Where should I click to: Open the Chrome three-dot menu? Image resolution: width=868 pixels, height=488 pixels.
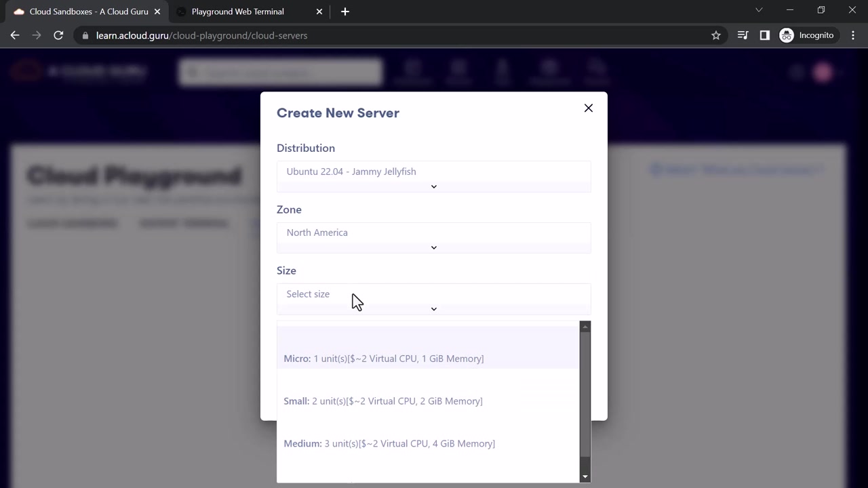coord(853,35)
